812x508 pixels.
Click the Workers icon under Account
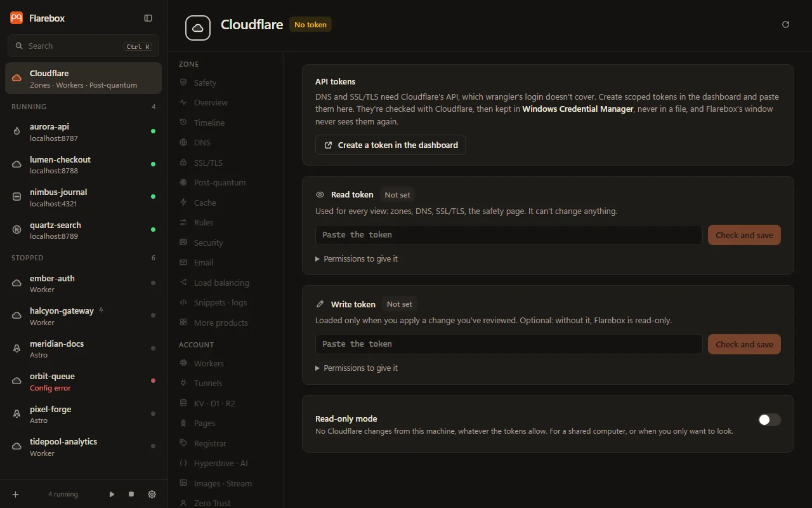click(183, 363)
